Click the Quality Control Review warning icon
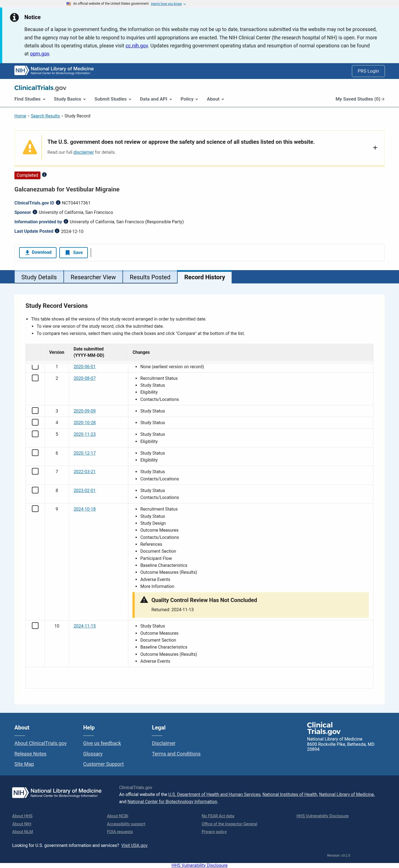The image size is (399, 868). (144, 600)
